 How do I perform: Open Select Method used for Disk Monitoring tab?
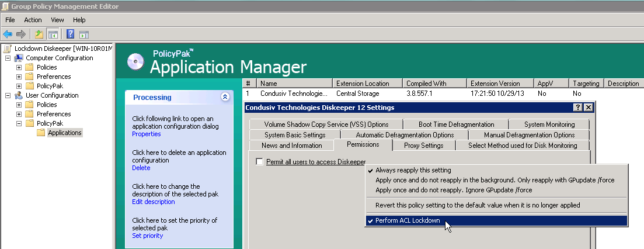click(x=523, y=146)
